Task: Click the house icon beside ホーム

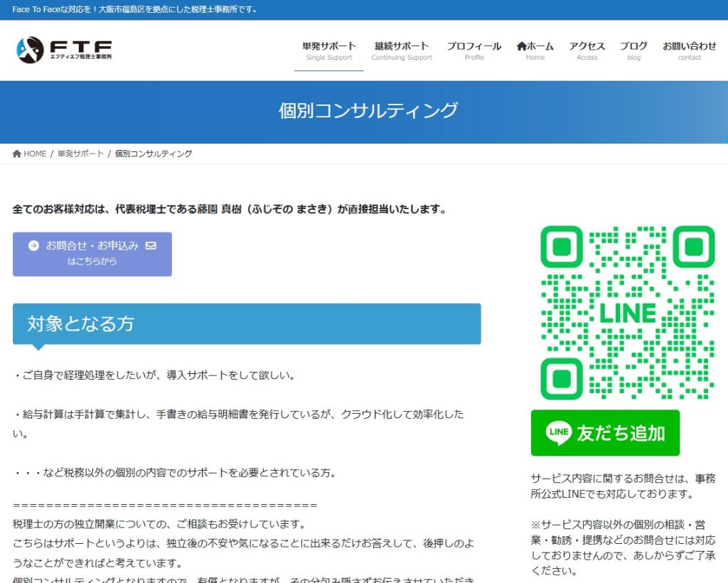Action: click(x=521, y=46)
